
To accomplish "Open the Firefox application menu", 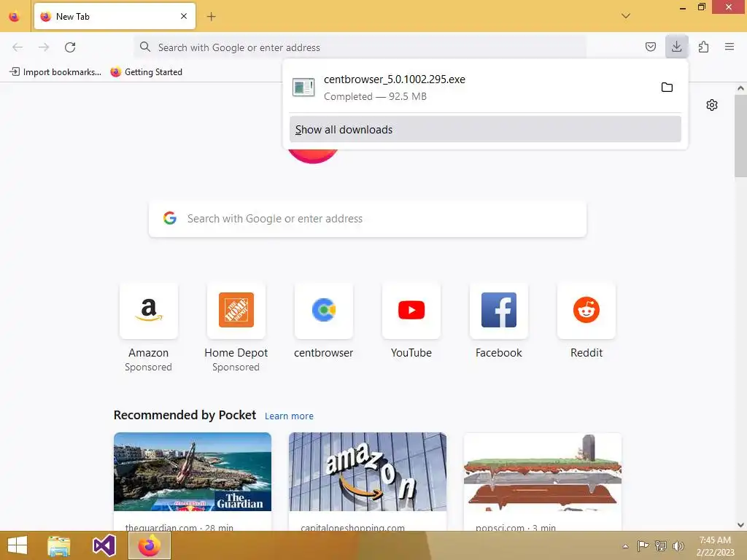I will click(729, 47).
